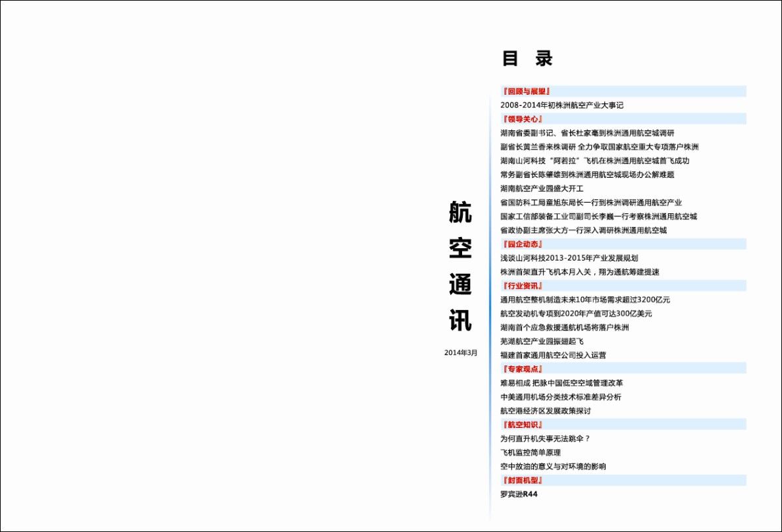Open entry 通用航空整机制造未来10年市场需求
Viewport: 782px width, 532px height.
point(585,300)
